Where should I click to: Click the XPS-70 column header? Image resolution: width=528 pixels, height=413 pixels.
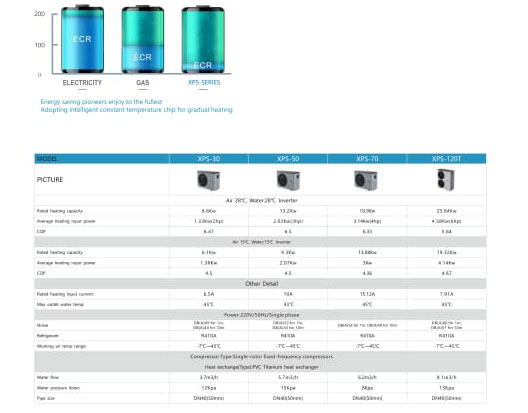[367, 159]
